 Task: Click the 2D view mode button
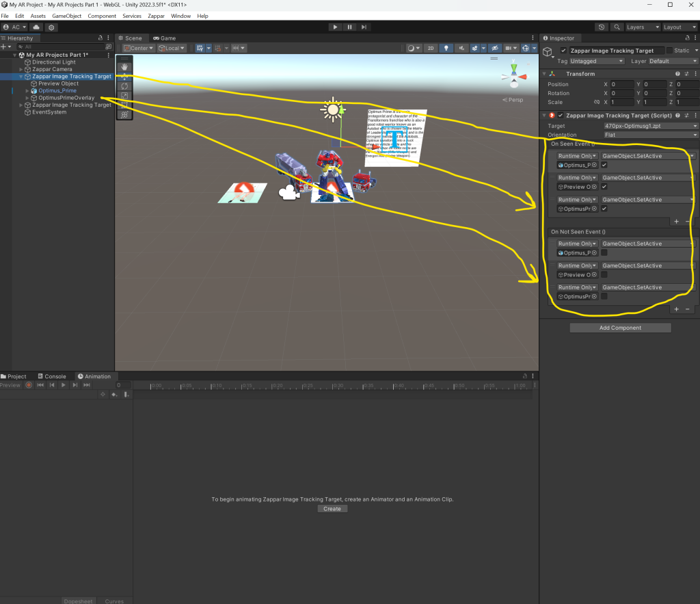tap(430, 48)
